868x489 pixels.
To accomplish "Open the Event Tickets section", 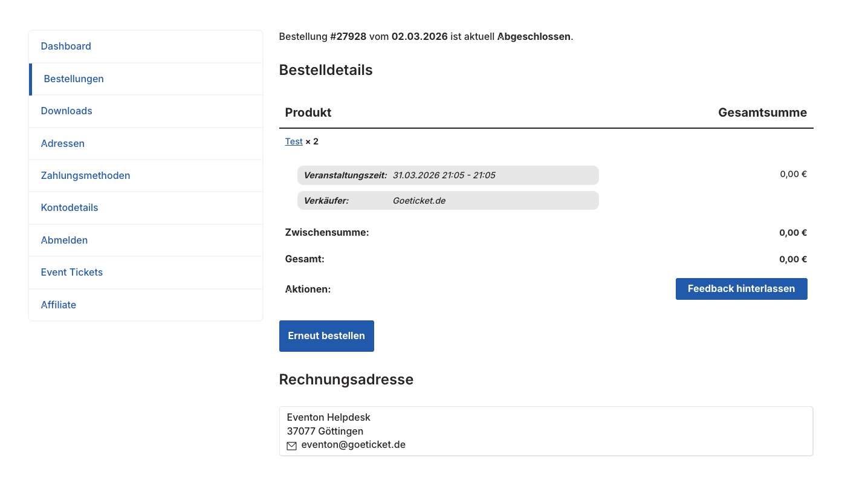I will point(72,273).
